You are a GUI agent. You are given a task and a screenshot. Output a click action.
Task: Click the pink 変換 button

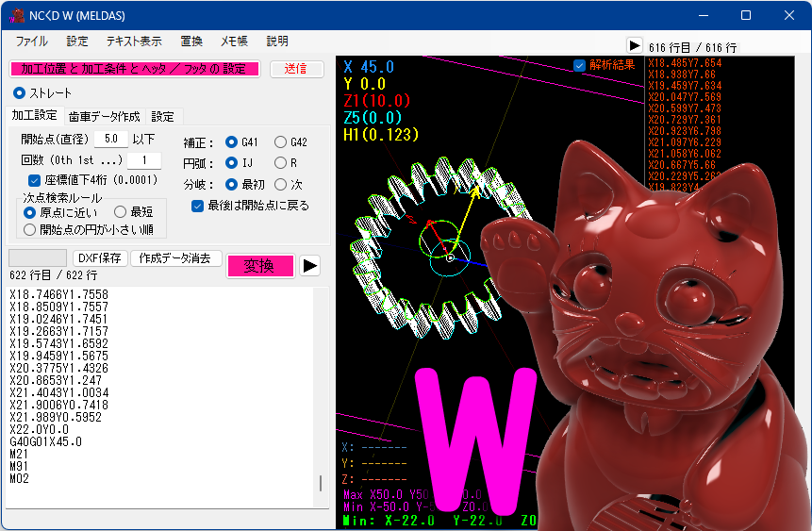260,266
